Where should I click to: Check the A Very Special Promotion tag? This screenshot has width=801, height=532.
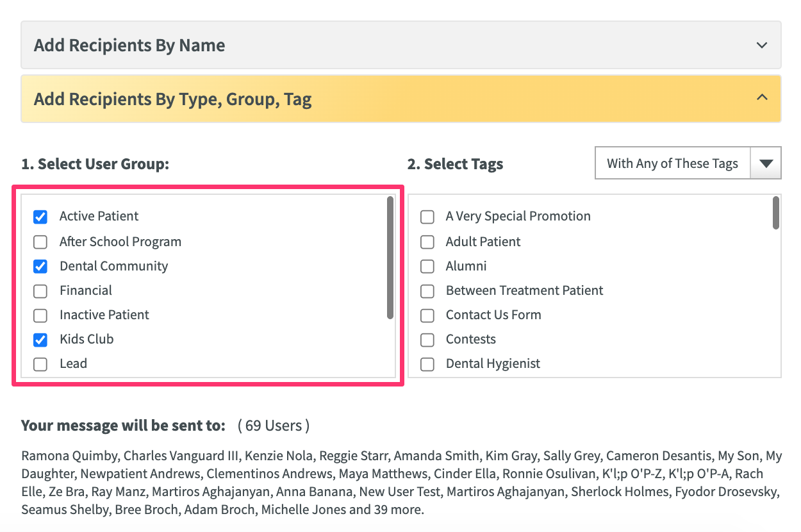(x=427, y=217)
